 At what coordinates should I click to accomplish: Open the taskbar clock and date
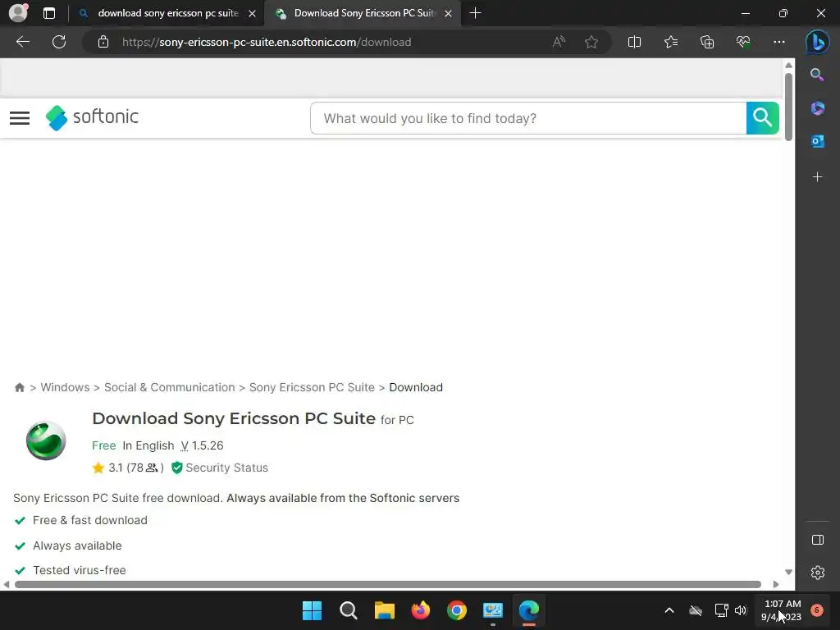[x=782, y=610]
